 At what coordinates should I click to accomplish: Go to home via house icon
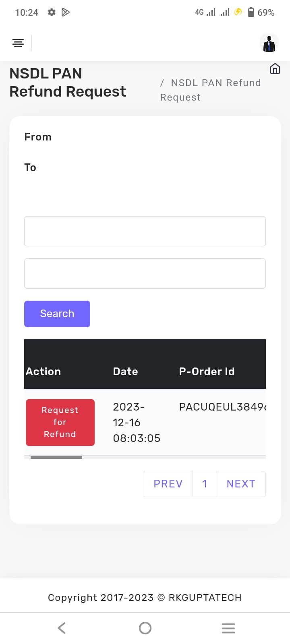pos(275,69)
